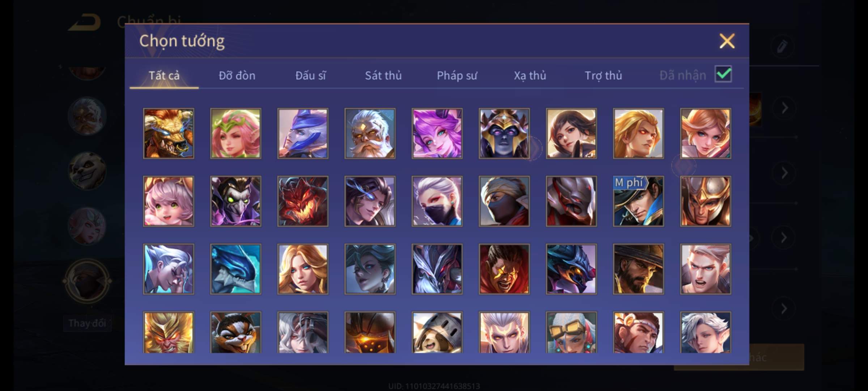Choose the blue shark hero portrait
Screen dimensions: 868x391
click(235, 269)
